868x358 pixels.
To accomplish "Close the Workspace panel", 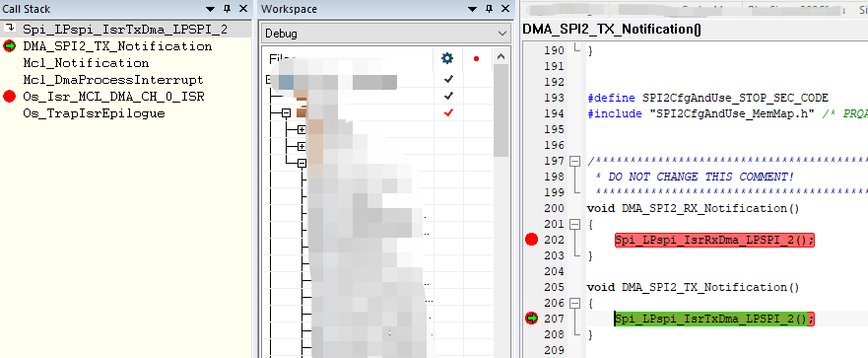I will pos(504,9).
